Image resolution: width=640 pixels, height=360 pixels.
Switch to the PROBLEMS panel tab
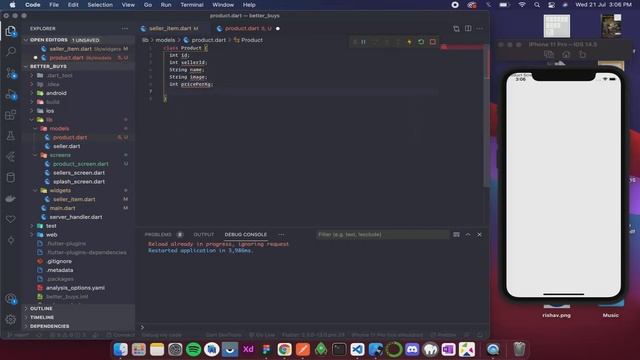tap(158, 235)
